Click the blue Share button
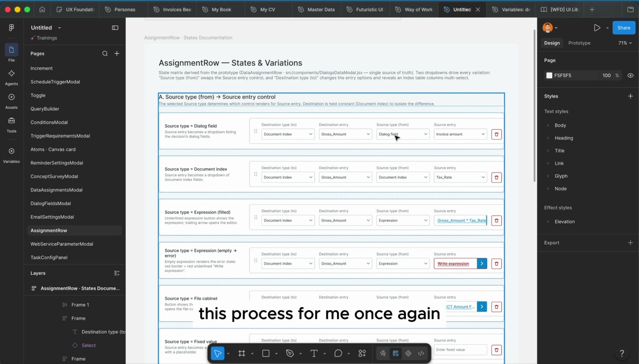The height and width of the screenshot is (364, 639). 624,28
